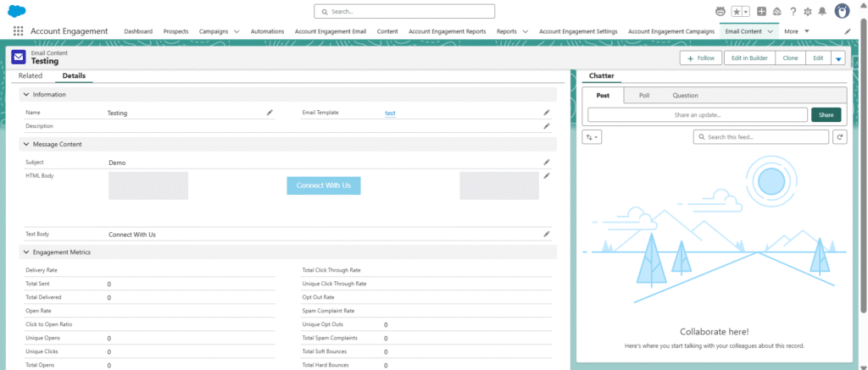
Task: Edit the HTML Body field pencil icon
Action: pos(547,176)
